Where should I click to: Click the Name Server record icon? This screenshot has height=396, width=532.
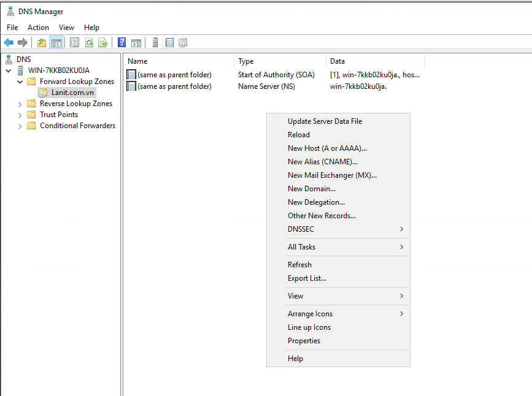[131, 86]
